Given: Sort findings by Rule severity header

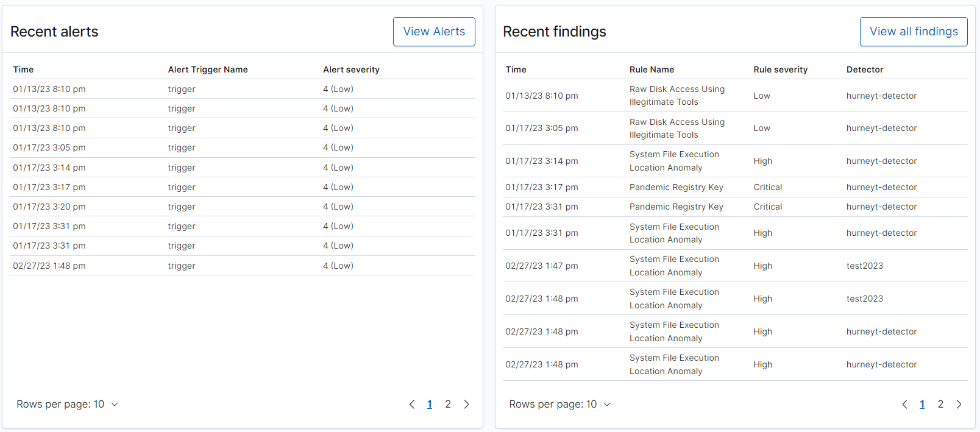Looking at the screenshot, I should pos(780,69).
